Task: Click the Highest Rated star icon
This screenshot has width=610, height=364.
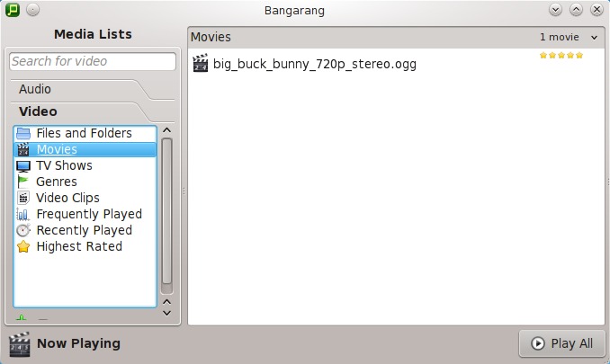Action: coord(23,246)
